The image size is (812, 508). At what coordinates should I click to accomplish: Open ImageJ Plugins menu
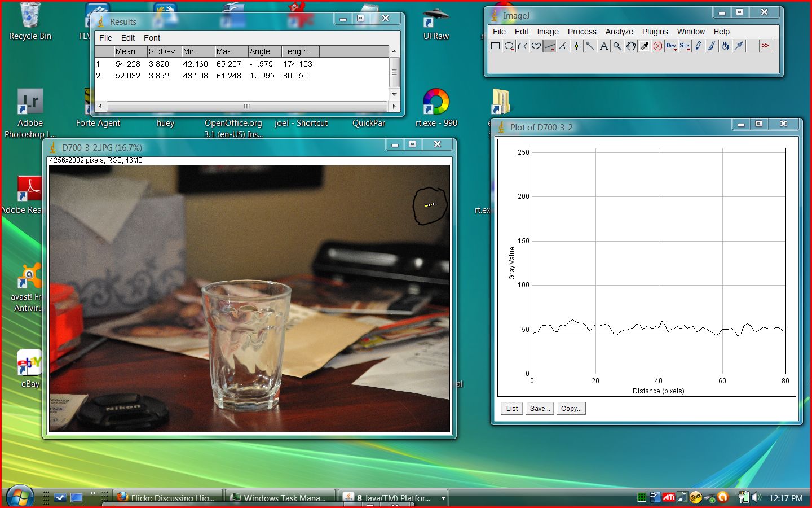(655, 32)
